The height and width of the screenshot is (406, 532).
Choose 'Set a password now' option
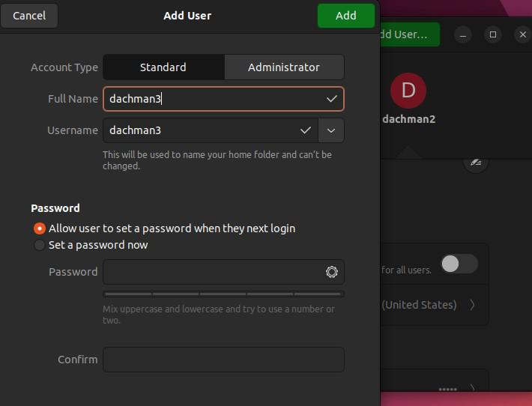point(40,245)
